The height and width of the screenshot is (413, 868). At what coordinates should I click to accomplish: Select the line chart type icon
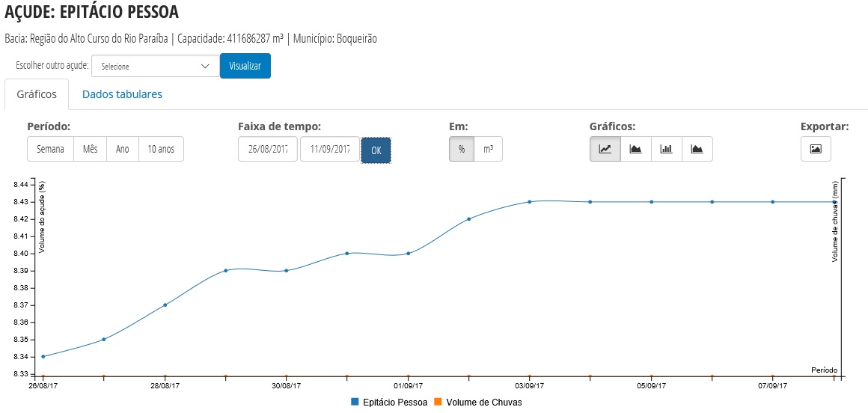coord(605,149)
